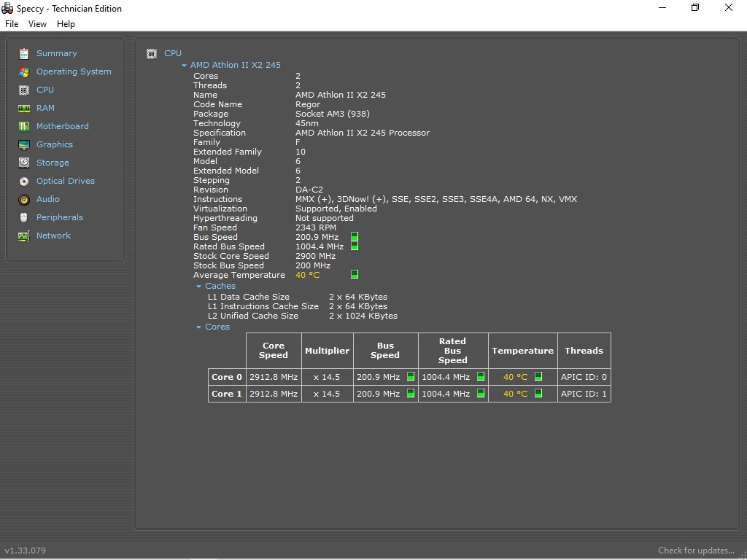Select the Storage hard drive icon
Viewport: 747px width, 560px height.
point(24,163)
